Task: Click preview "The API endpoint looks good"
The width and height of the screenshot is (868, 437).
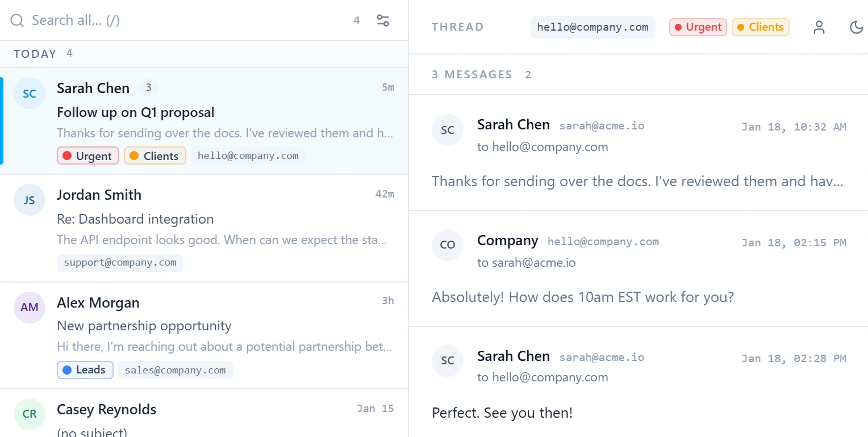Action: coord(222,240)
